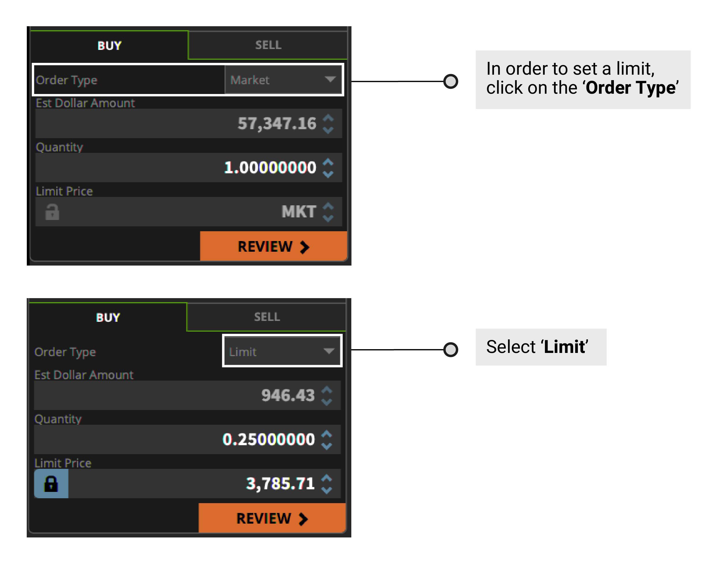Click the 0.25000000 quantity field
Screen dimensions: 728x566
pyautogui.click(x=187, y=439)
